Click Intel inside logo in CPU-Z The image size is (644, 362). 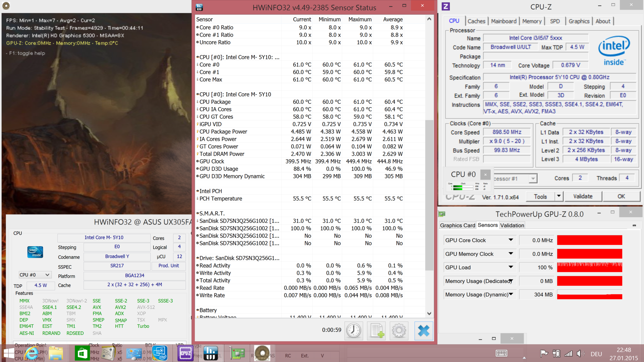(614, 51)
